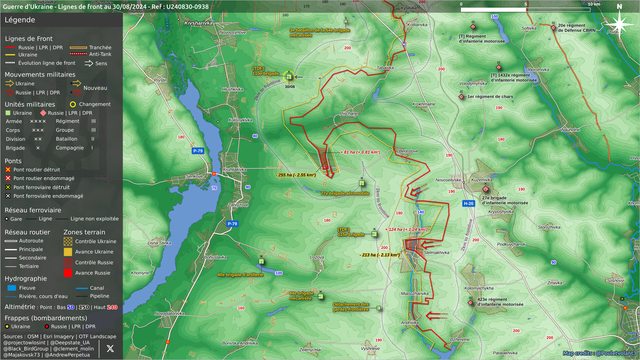Select the 1432e régiment unit marker
The height and width of the screenshot is (360, 640).
pyautogui.click(x=499, y=67)
